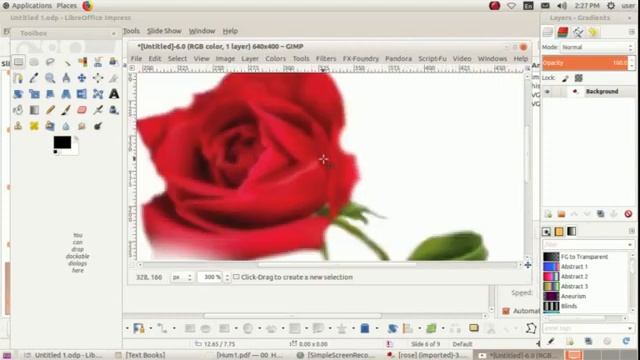The height and width of the screenshot is (360, 640).
Task: Open the canvas navigation cross icon
Action: pyautogui.click(x=528, y=265)
